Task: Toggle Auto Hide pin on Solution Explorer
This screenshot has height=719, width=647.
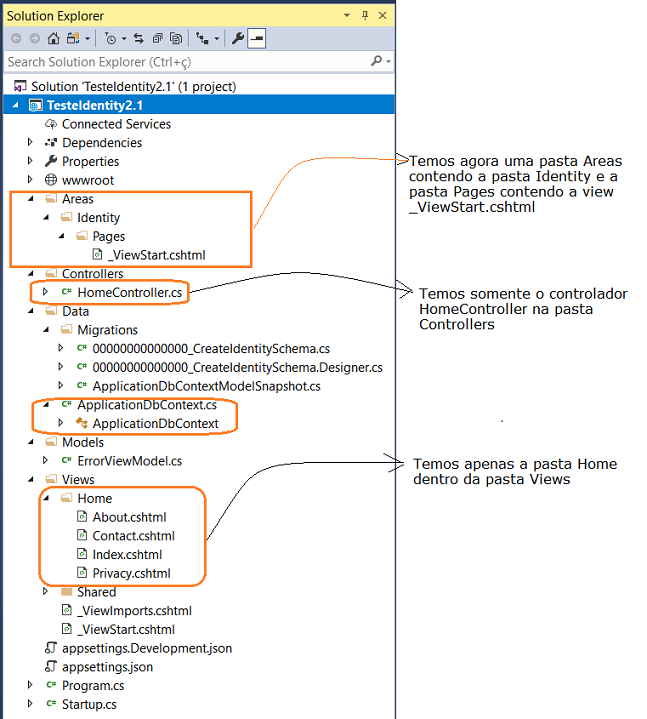Action: point(365,16)
